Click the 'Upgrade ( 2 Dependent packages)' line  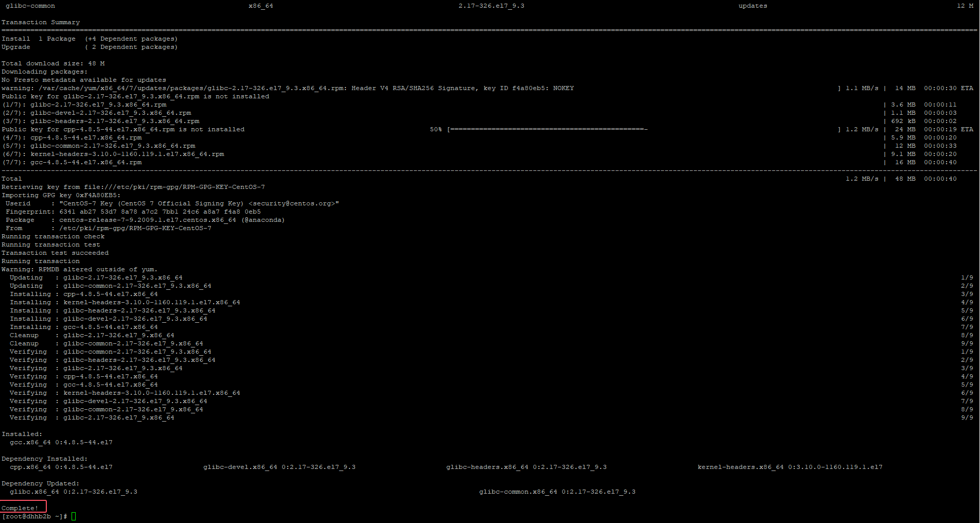90,47
